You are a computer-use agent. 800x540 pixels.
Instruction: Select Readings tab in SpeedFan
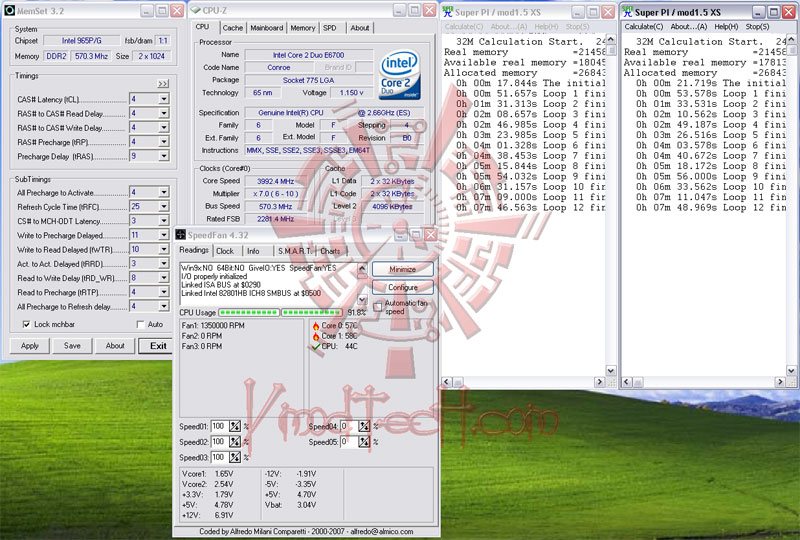(x=194, y=250)
